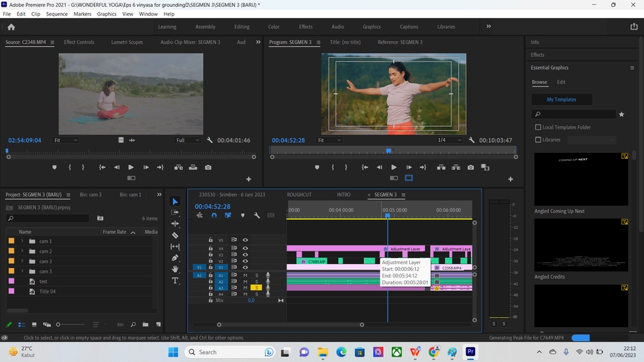The image size is (644, 362).
Task: Select the Pen tool
Action: [175, 257]
